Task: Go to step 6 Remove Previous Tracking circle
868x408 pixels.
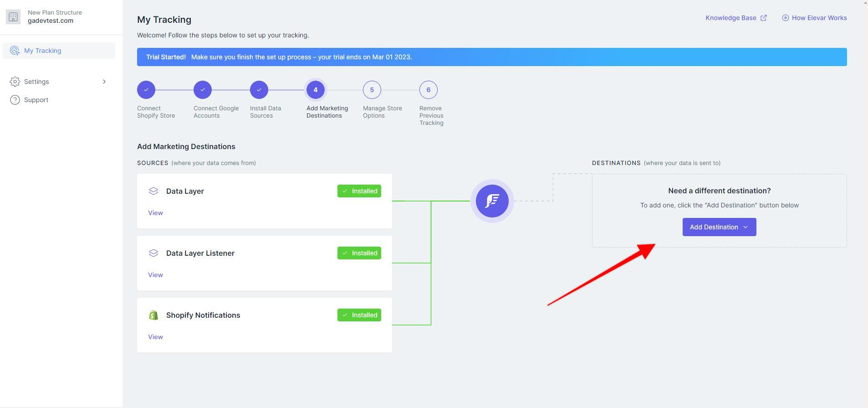Action: pos(429,90)
